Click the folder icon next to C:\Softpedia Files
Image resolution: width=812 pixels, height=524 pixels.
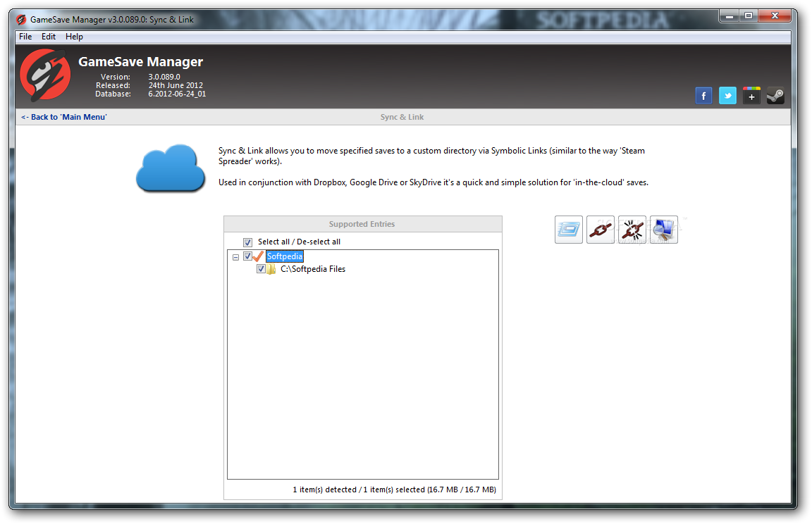(271, 269)
